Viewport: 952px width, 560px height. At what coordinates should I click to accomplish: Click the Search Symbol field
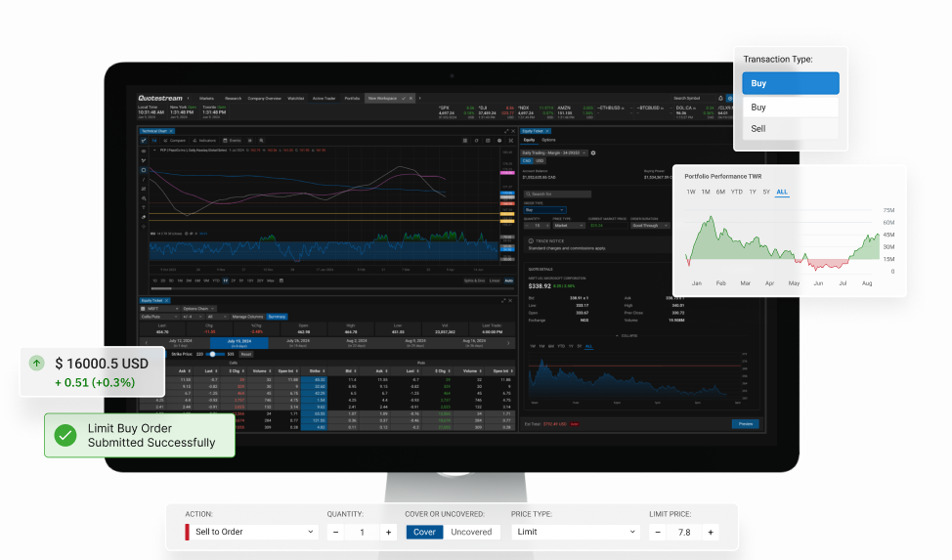pos(694,99)
